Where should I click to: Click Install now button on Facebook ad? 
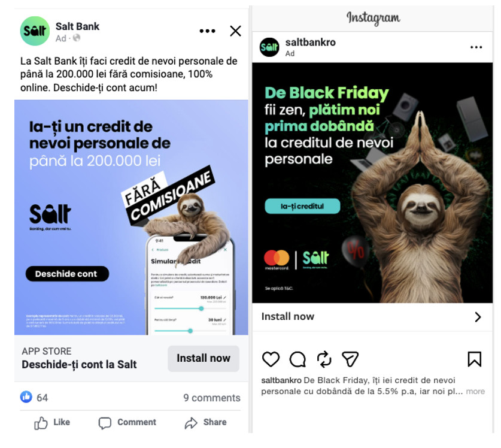(x=204, y=358)
